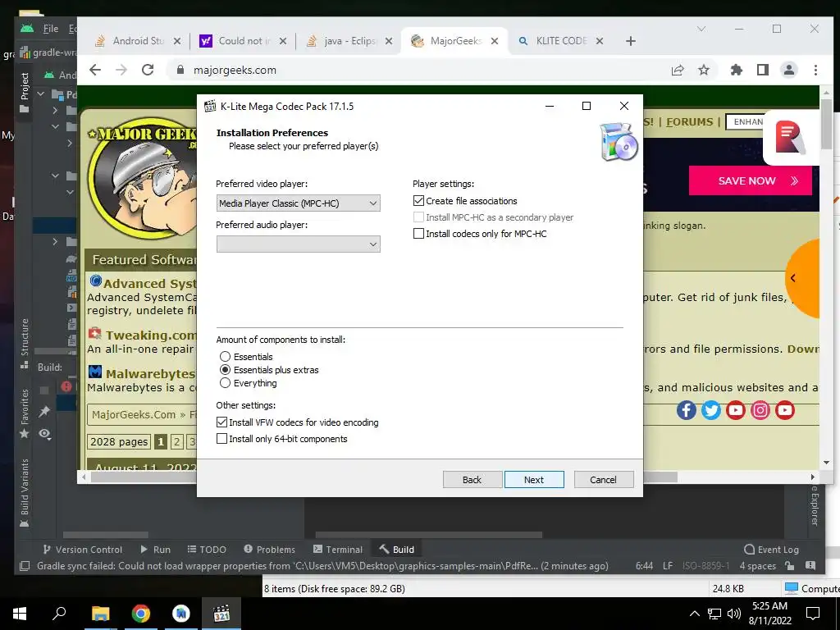Open the Event Log in Android Studio
This screenshot has height=630, width=840.
pos(771,550)
